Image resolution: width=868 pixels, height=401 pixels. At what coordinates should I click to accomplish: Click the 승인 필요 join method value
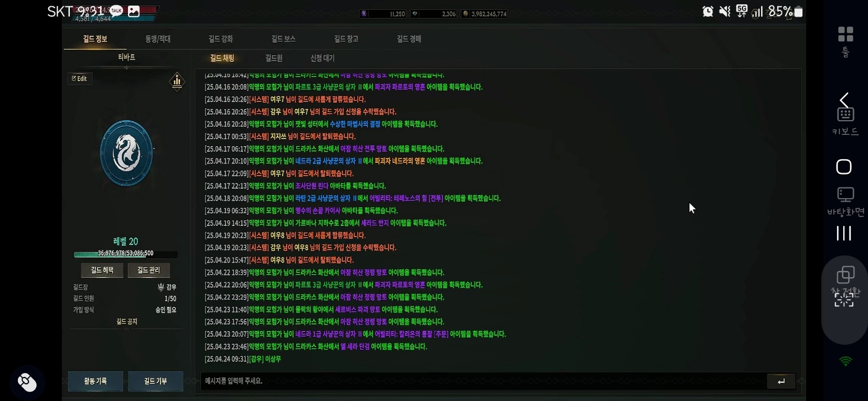(166, 309)
